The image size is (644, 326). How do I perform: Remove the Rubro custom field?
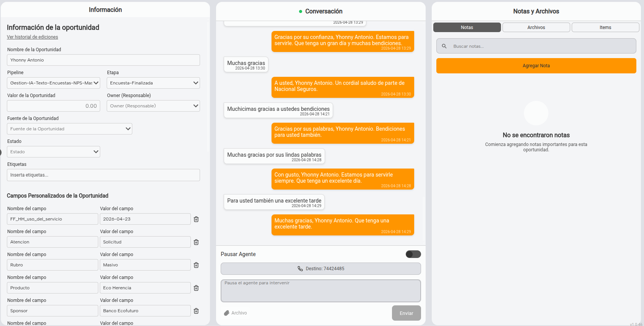pos(196,265)
